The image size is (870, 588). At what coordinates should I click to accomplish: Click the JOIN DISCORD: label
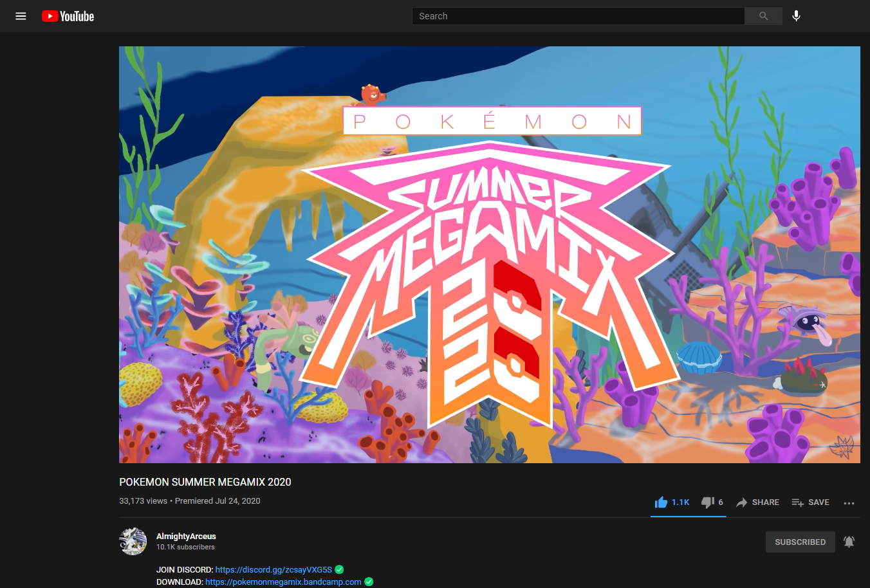click(x=185, y=569)
